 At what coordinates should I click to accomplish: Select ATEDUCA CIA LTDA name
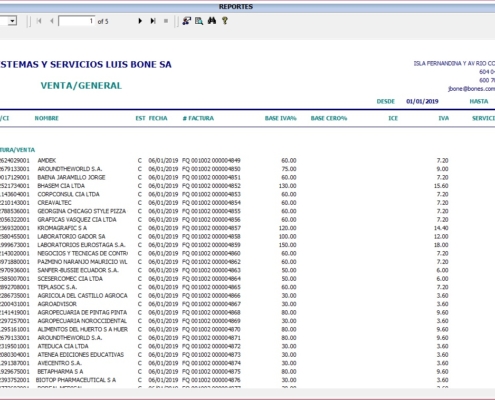pyautogui.click(x=63, y=346)
